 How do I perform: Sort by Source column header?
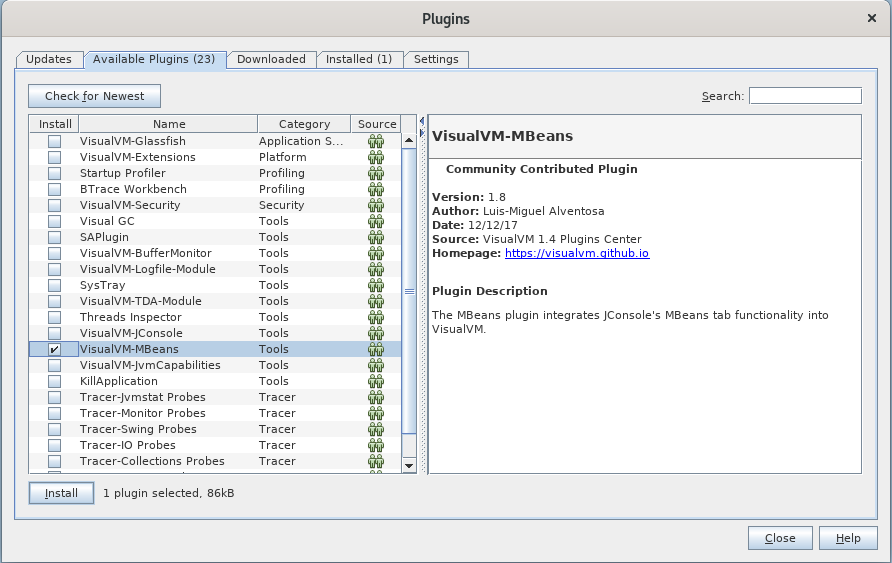pos(377,124)
